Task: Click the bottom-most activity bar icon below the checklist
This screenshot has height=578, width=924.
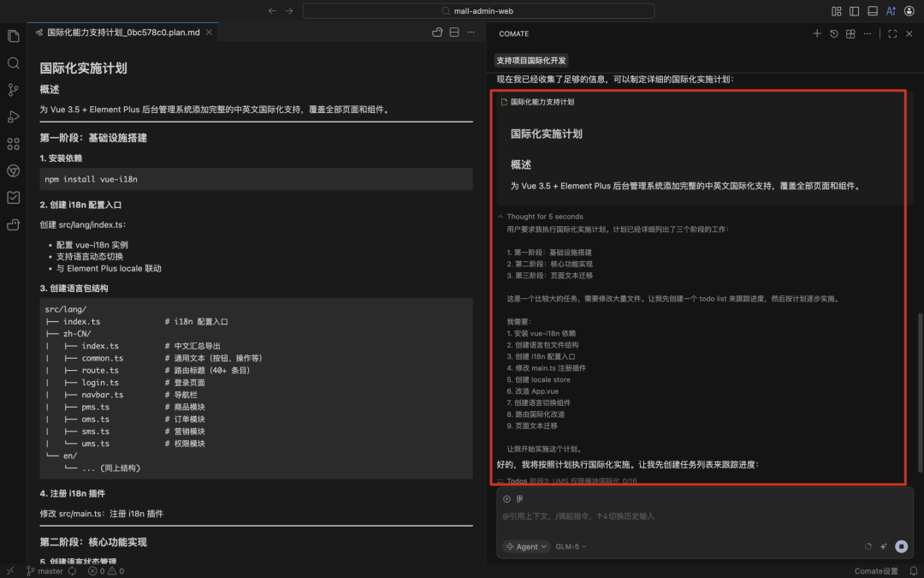Action: [x=13, y=224]
